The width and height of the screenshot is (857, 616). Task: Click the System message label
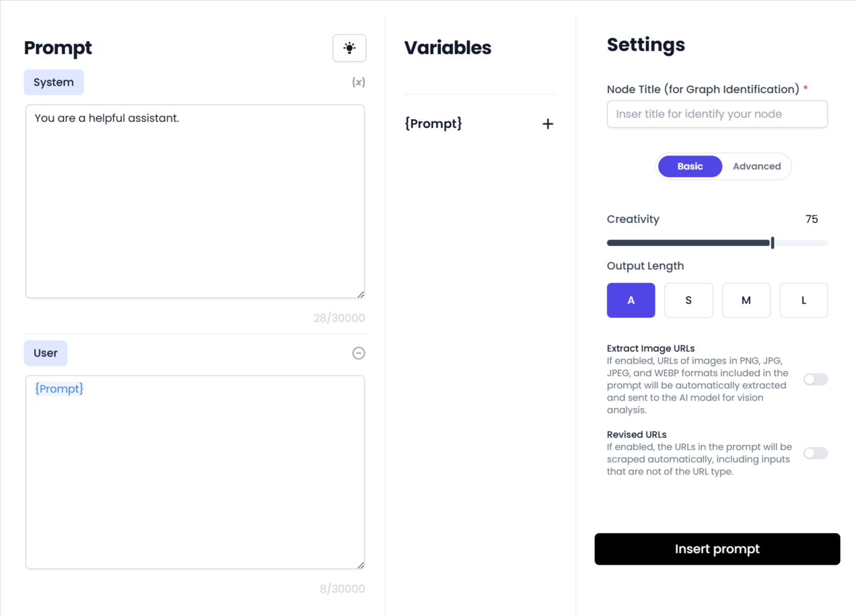(53, 82)
